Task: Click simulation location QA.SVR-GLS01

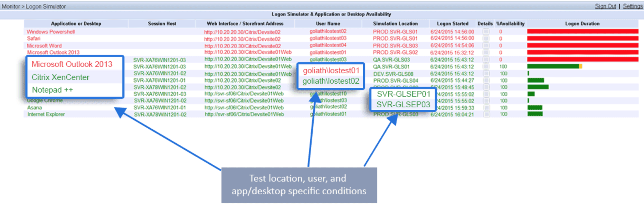Action: pos(392,67)
